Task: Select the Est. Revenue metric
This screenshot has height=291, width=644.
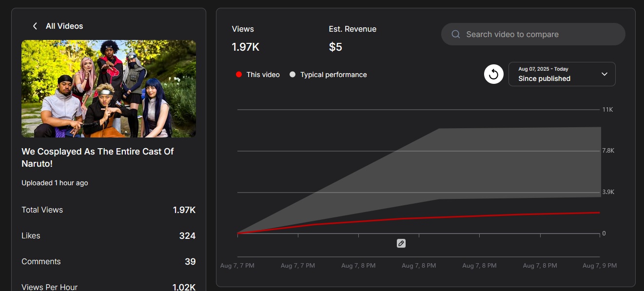Action: point(352,29)
